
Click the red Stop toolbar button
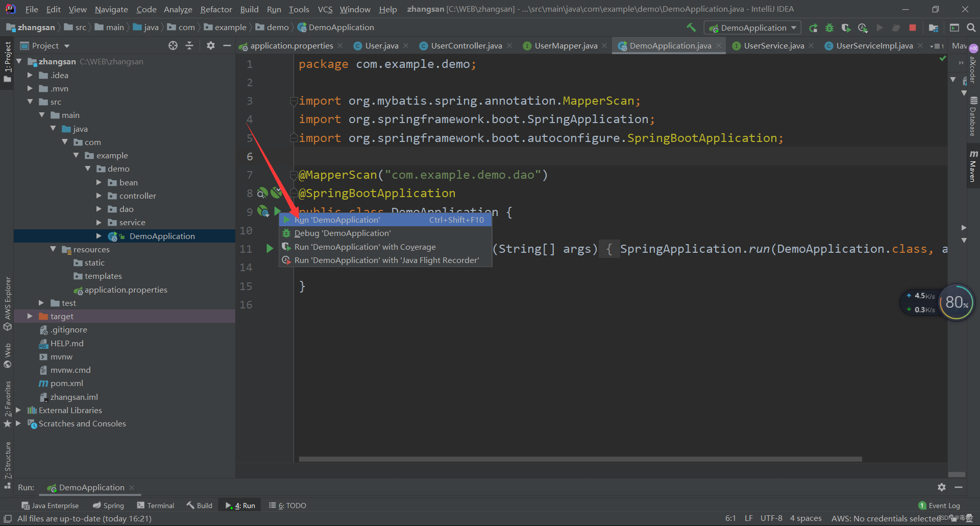pyautogui.click(x=913, y=28)
